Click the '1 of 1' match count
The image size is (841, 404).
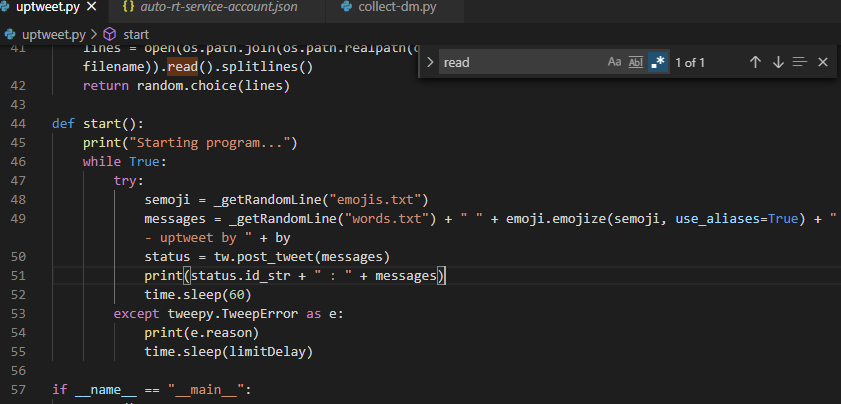(690, 63)
